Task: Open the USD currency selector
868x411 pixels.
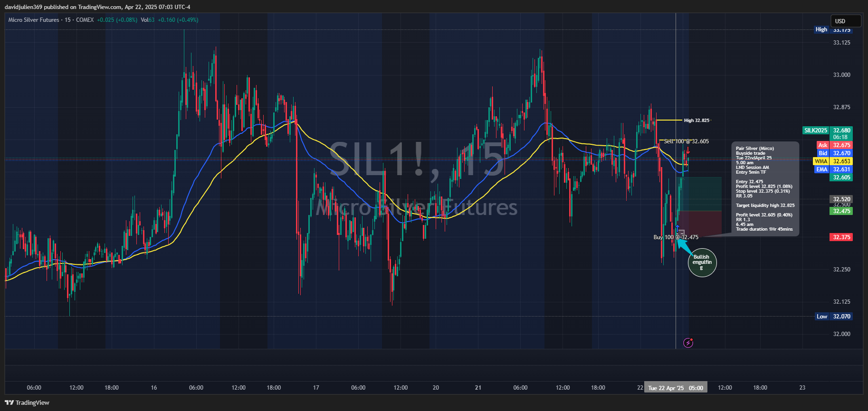Action: tap(846, 21)
